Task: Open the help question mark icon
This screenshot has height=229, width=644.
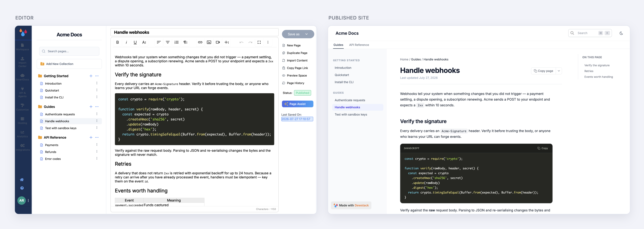Action: tap(22, 188)
